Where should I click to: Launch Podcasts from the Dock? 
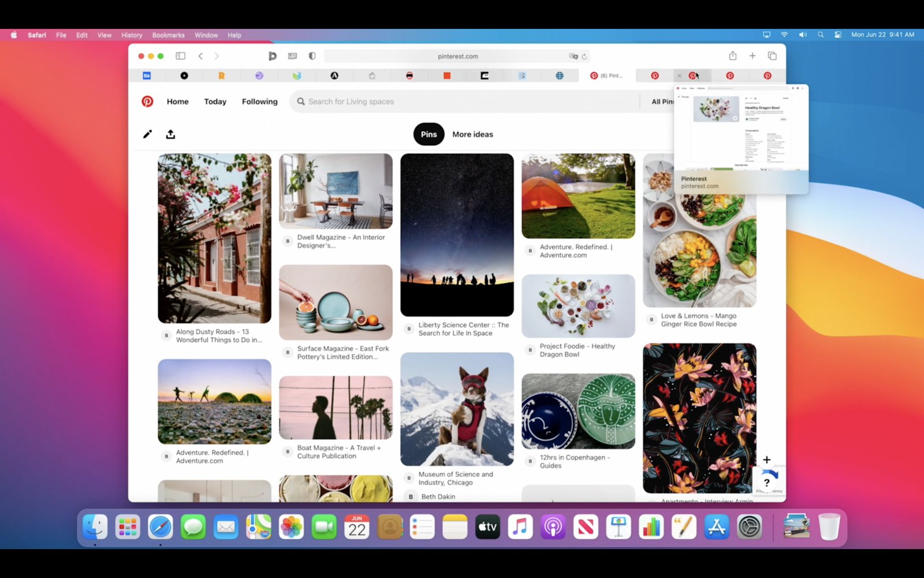click(553, 527)
